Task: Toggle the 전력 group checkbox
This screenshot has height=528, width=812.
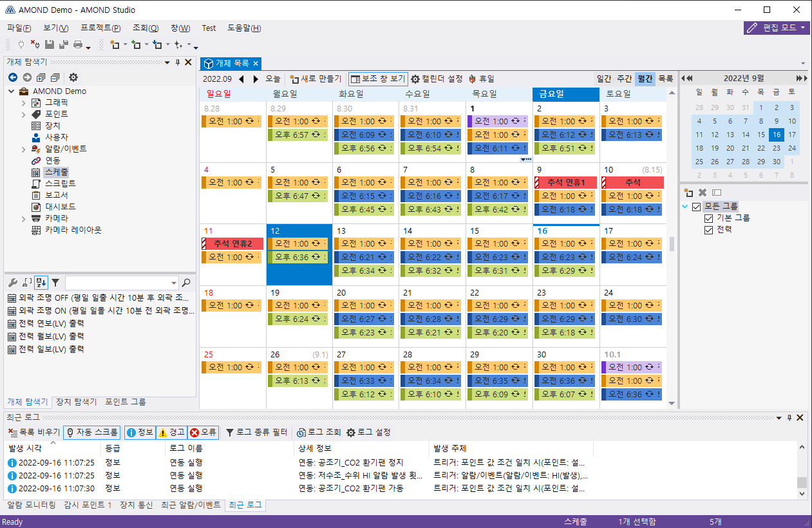Action: coord(709,230)
